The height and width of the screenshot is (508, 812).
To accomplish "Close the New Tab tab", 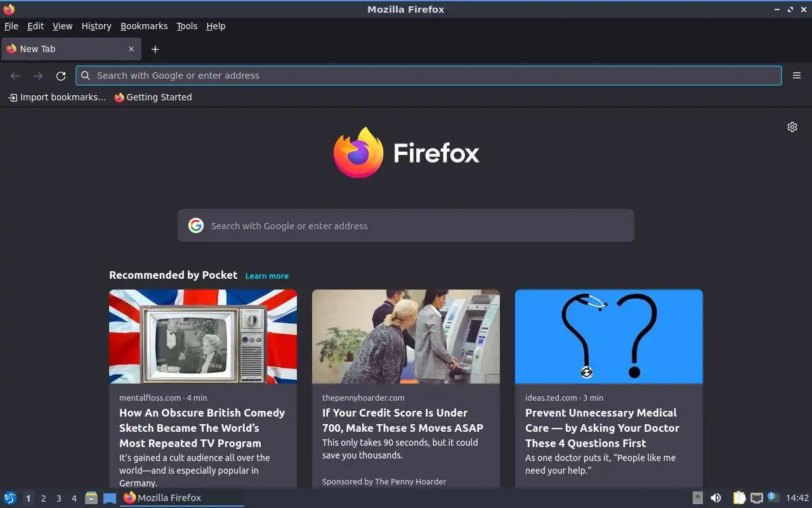I will [x=131, y=49].
